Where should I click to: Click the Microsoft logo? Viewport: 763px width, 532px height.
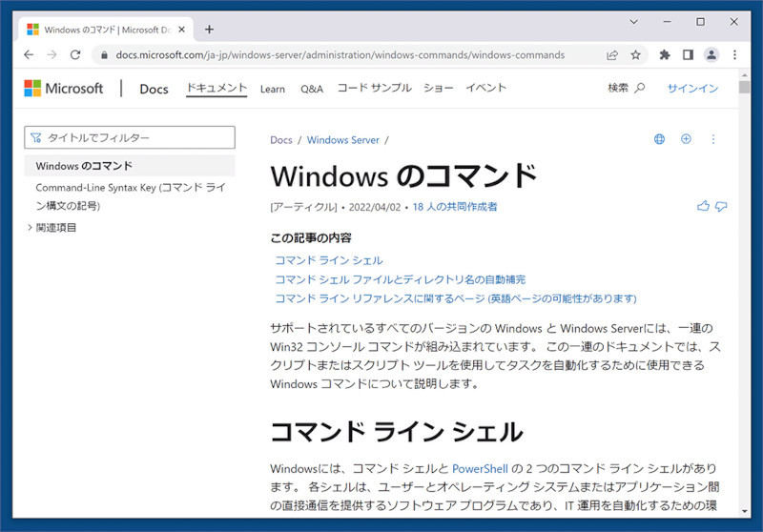(x=63, y=89)
